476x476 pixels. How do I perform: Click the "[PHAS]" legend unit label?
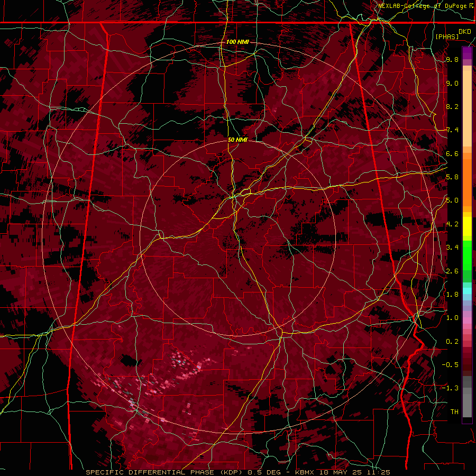447,36
